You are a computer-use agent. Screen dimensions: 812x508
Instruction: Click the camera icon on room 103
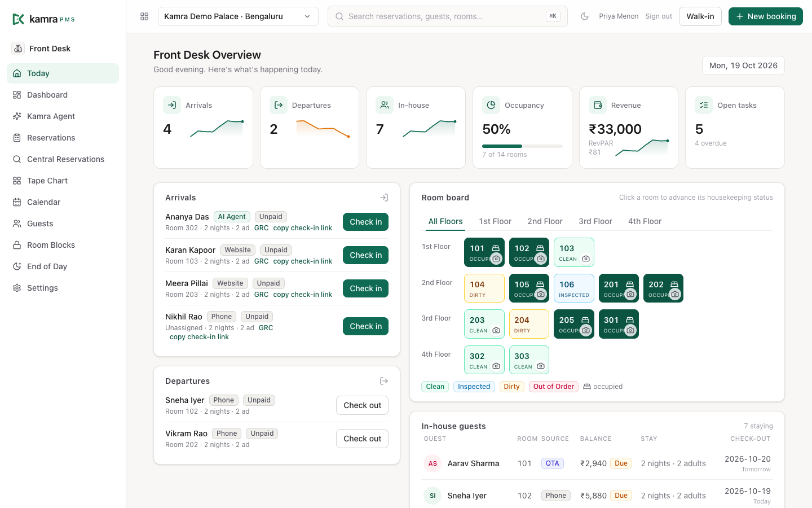click(x=586, y=259)
